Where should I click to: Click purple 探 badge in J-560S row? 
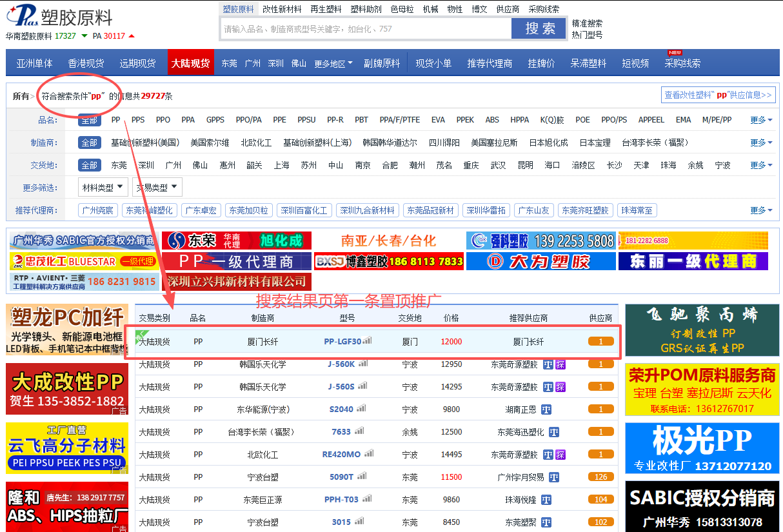point(560,387)
